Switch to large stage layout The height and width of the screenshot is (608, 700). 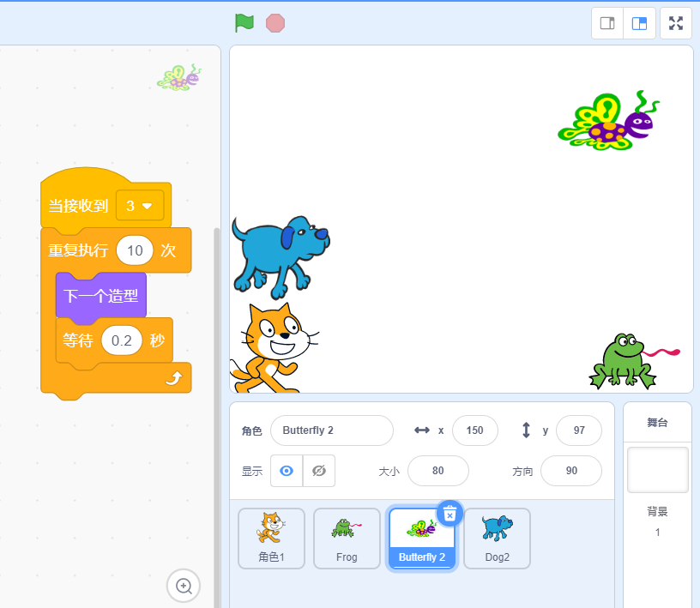pos(639,23)
